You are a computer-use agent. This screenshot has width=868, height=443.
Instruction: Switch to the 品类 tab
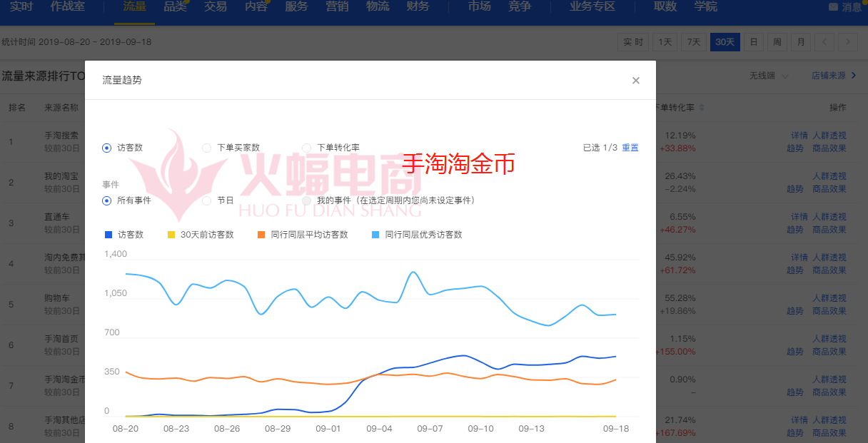[x=173, y=8]
